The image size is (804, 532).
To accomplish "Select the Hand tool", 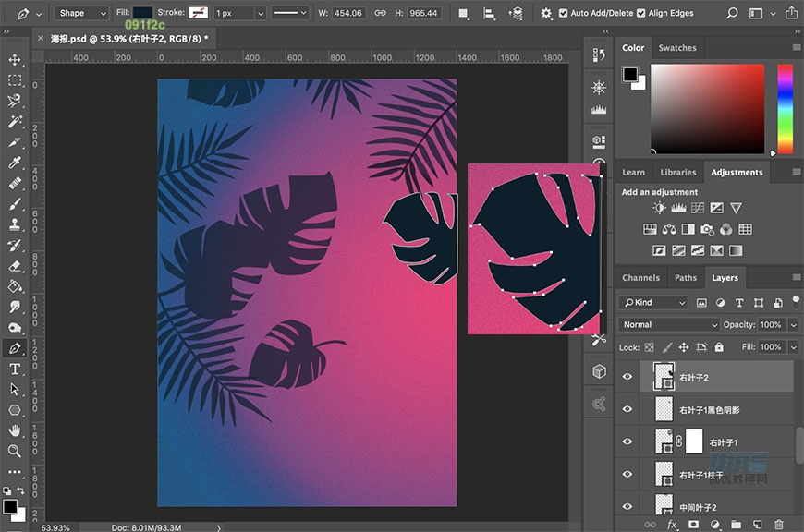I will click(x=15, y=430).
